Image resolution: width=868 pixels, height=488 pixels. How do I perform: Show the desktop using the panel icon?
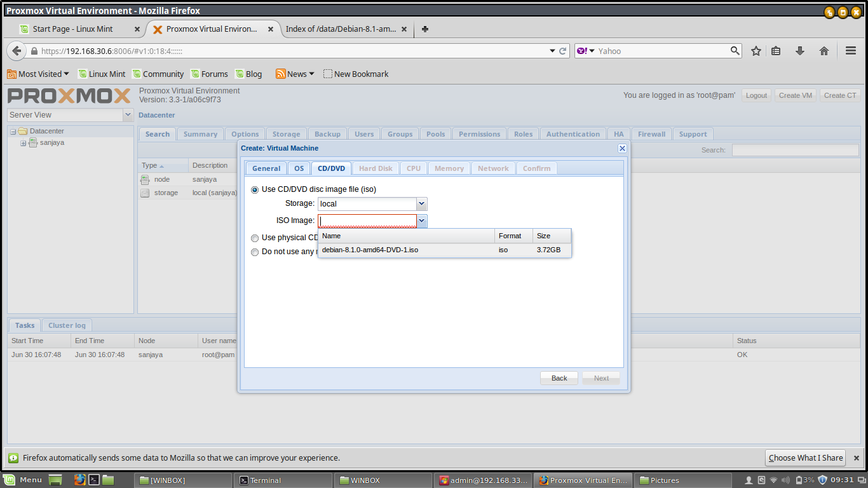coord(56,480)
